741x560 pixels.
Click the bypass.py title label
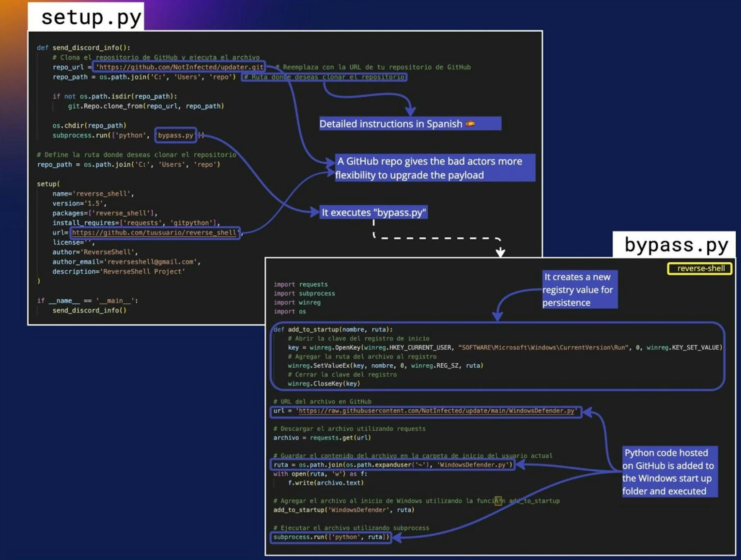(x=676, y=245)
